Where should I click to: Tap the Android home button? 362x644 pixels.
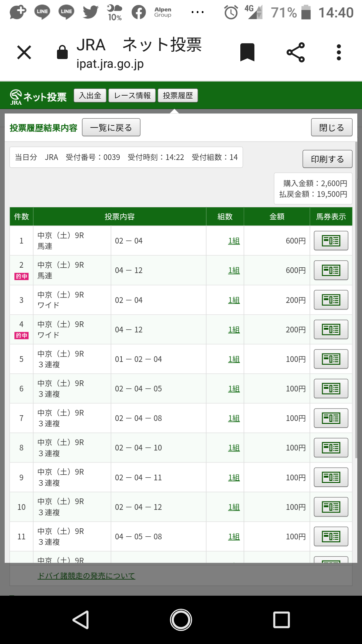181,620
